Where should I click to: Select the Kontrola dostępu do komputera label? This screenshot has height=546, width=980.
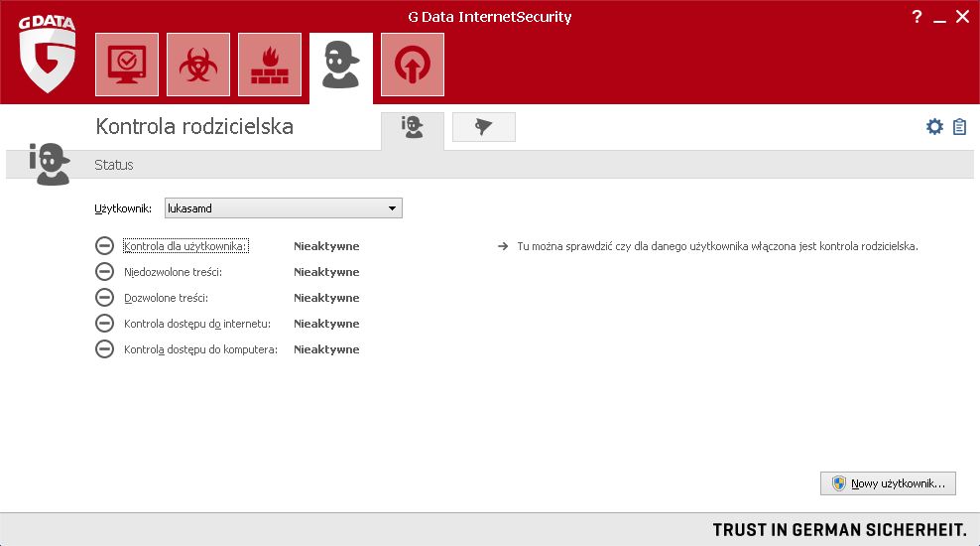click(200, 349)
